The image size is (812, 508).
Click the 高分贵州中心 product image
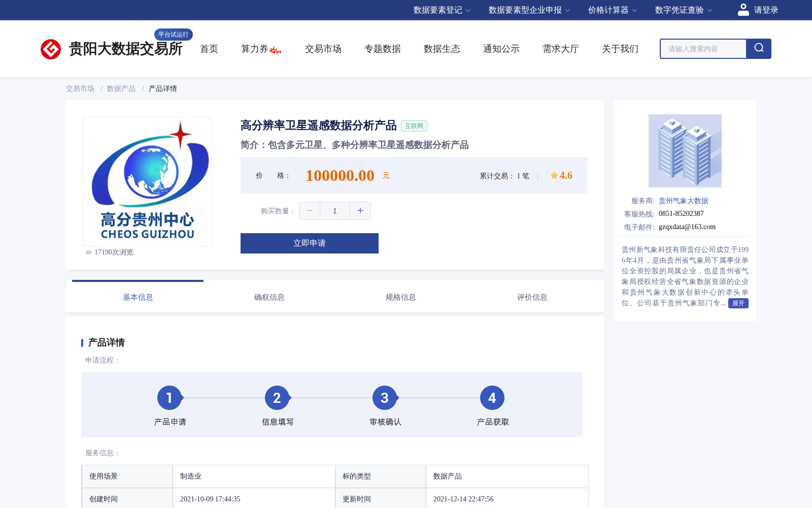click(147, 181)
